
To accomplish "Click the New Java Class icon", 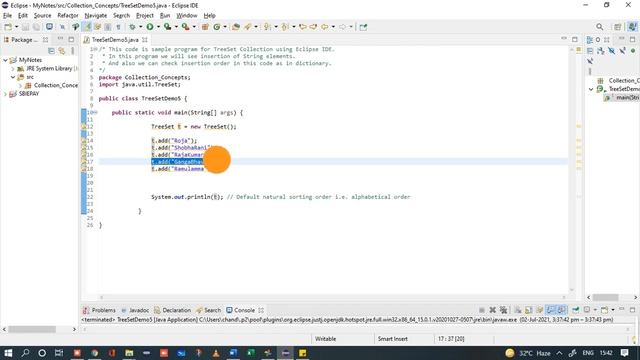I will point(217,27).
